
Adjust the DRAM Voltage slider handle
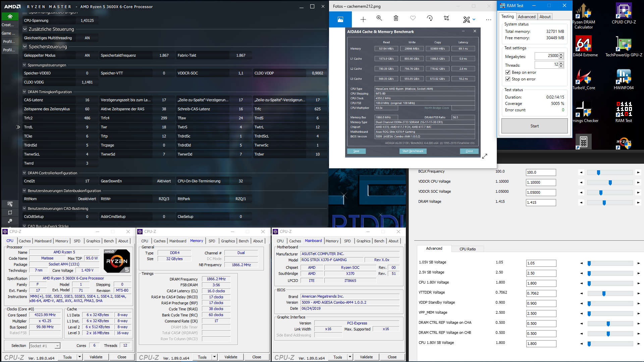pos(604,203)
